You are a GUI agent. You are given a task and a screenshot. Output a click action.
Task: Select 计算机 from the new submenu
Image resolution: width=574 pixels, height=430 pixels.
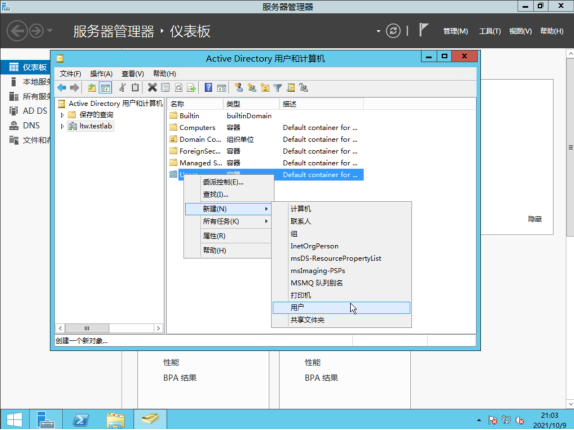[341, 209]
